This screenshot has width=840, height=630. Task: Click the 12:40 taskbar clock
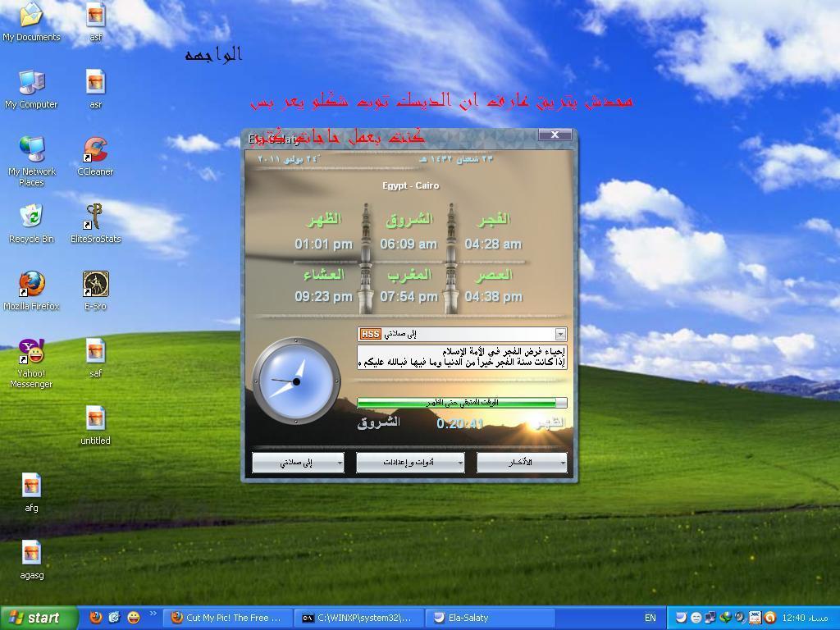coord(806,618)
